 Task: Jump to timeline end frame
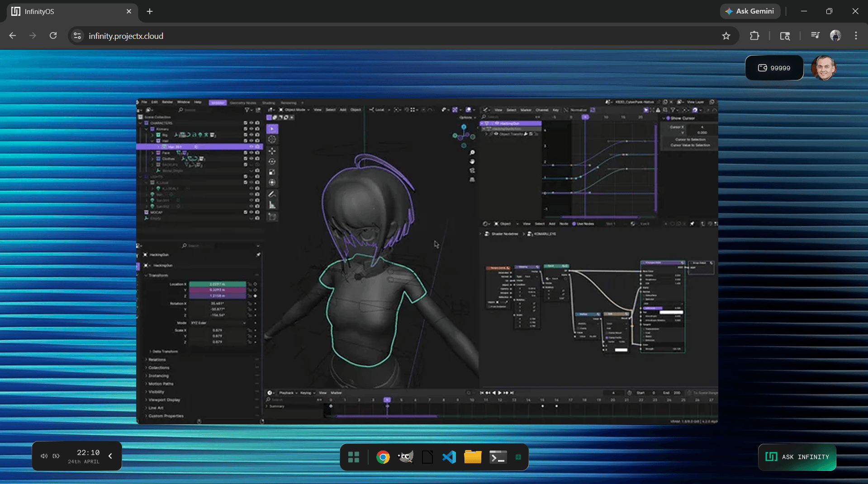512,393
